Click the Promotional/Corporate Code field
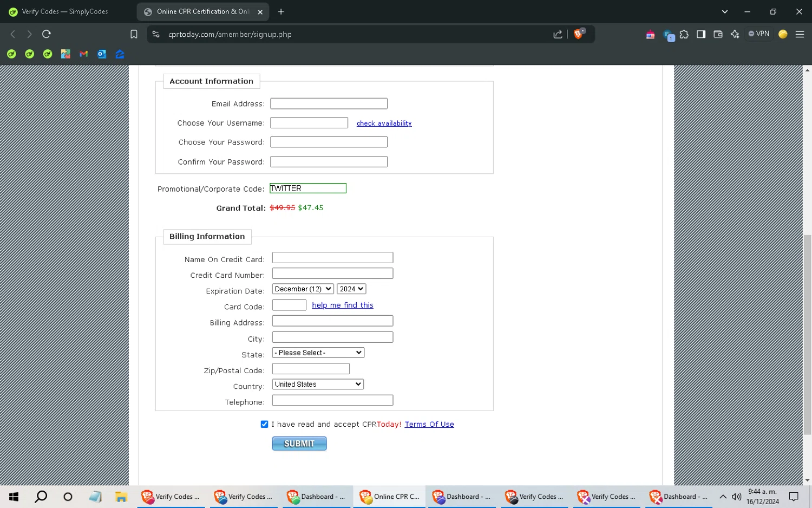This screenshot has height=508, width=812. 308,188
